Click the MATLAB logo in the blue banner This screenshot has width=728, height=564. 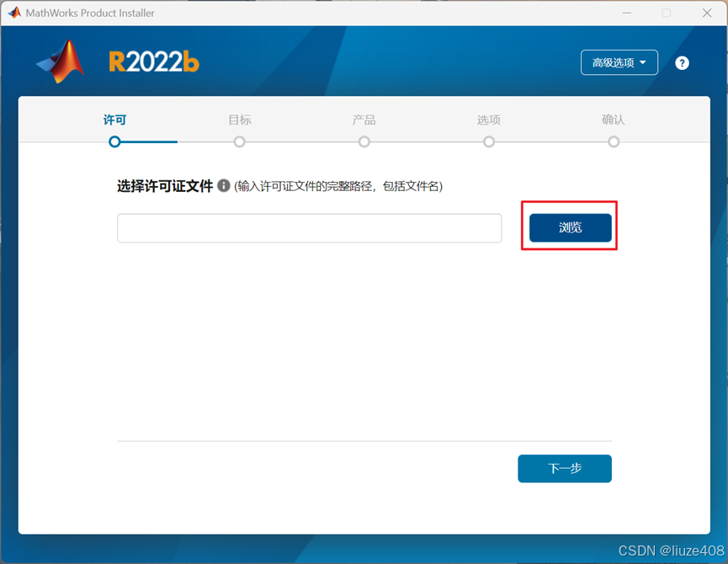(59, 62)
